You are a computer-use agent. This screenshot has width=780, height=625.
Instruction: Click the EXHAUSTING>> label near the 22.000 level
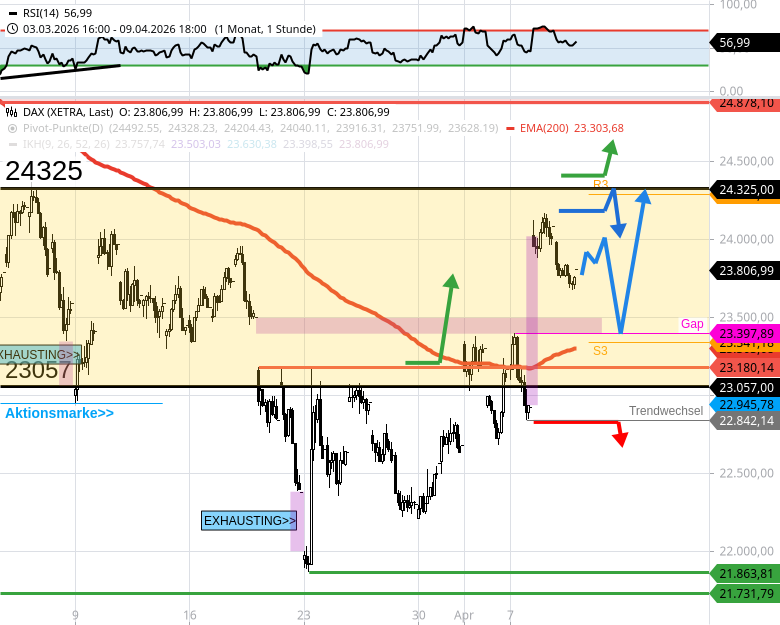[x=249, y=520]
